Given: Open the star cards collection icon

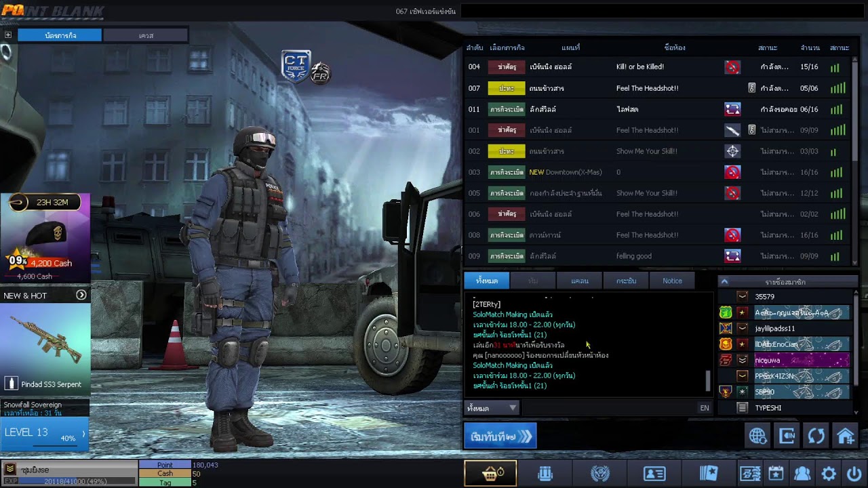Looking at the screenshot, I should coord(709,474).
